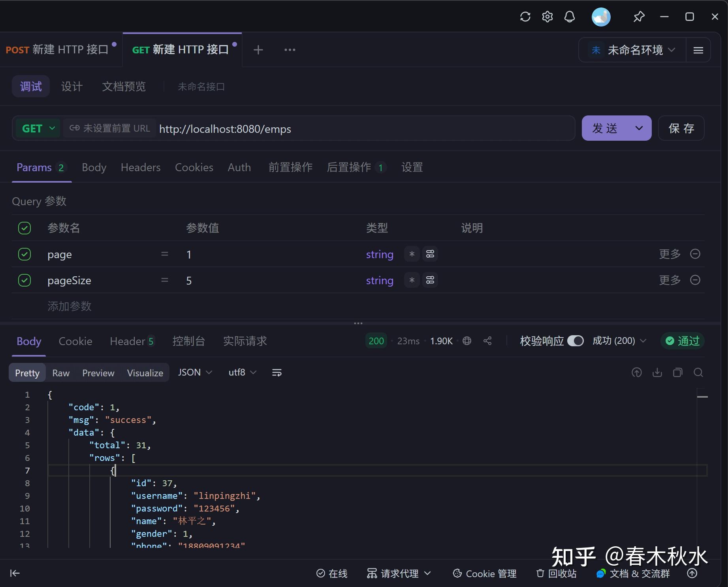Click the 保存 save button
The image size is (728, 587).
[x=681, y=128]
